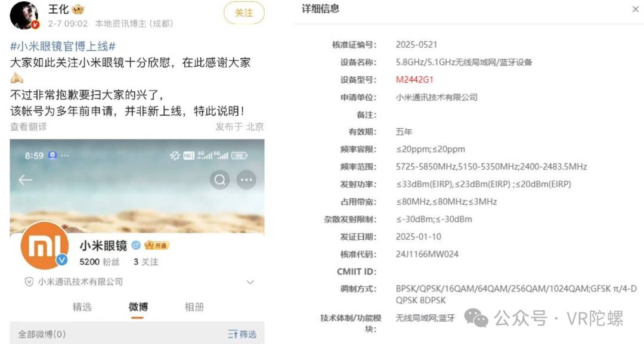Switch to the 相册 tab
The width and height of the screenshot is (644, 344).
[x=194, y=306]
